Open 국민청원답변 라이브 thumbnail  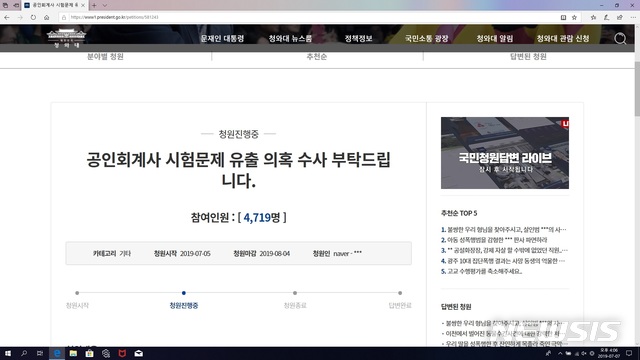[x=504, y=153]
